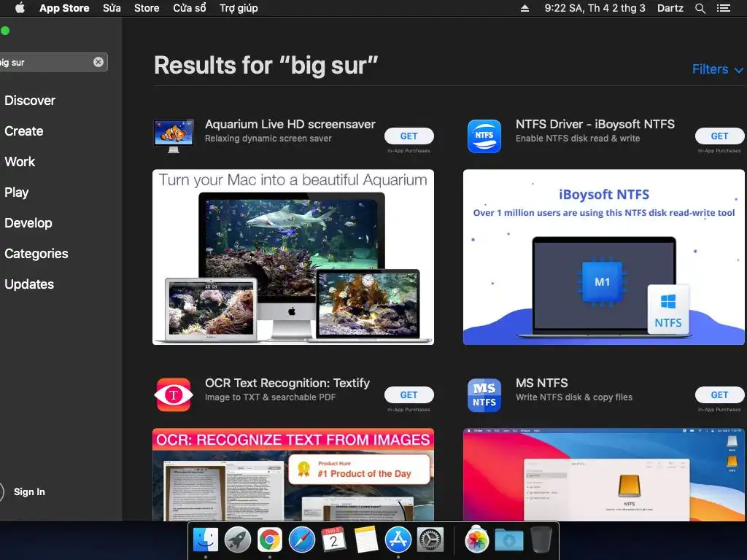Expand the Filters dropdown
747x560 pixels.
coord(717,69)
